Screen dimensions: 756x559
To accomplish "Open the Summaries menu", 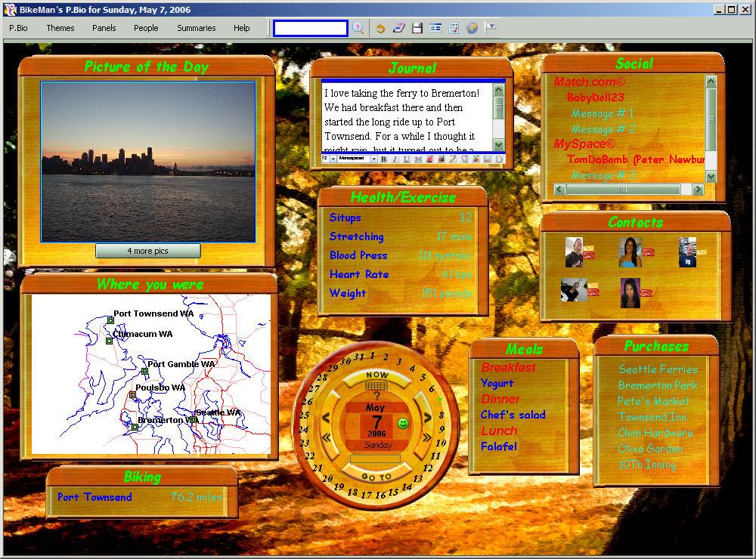I will coord(197,28).
